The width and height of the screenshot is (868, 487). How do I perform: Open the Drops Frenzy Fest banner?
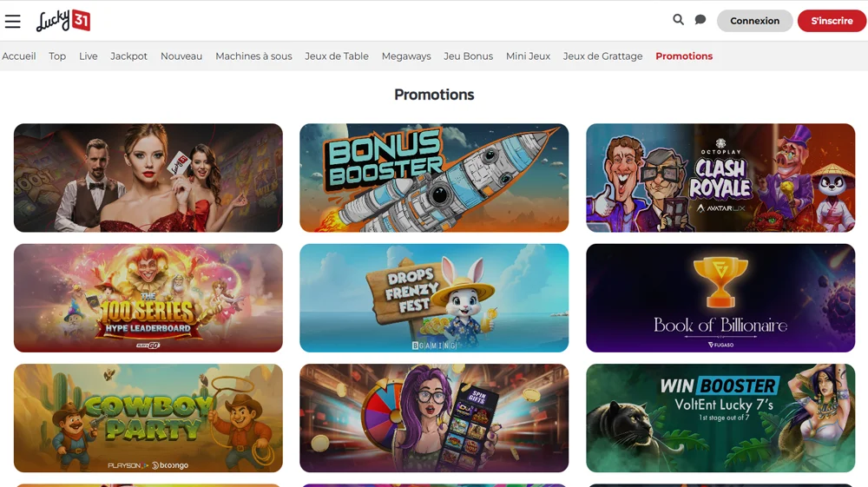click(x=434, y=298)
